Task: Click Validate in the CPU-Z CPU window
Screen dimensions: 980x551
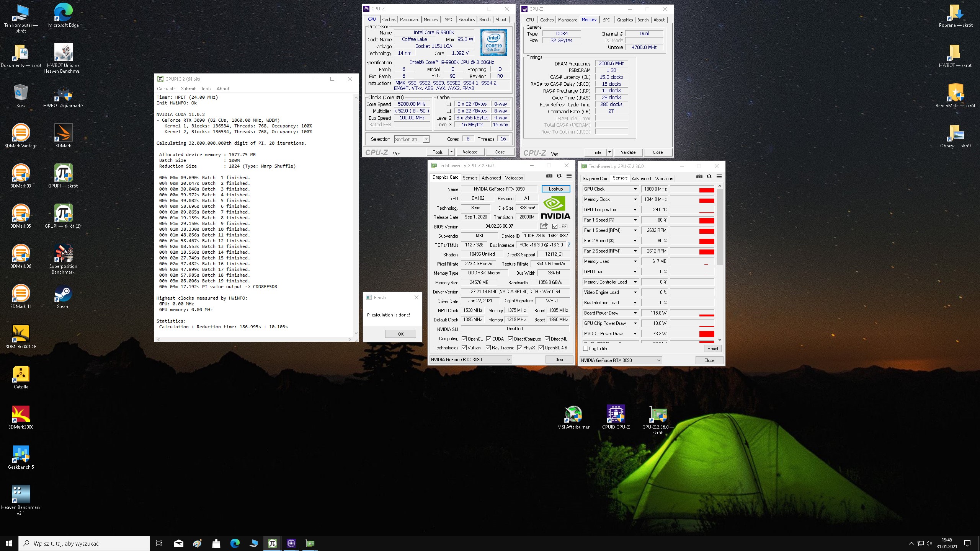Action: (x=470, y=152)
